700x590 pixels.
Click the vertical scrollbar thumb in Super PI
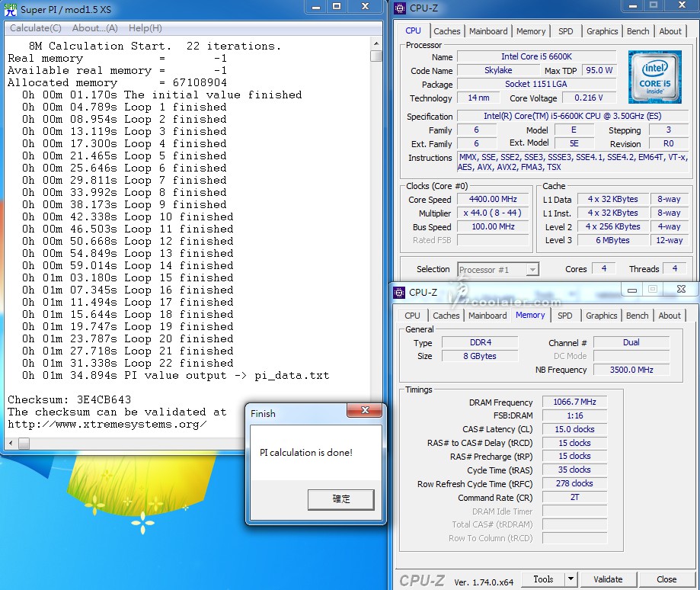tap(376, 56)
